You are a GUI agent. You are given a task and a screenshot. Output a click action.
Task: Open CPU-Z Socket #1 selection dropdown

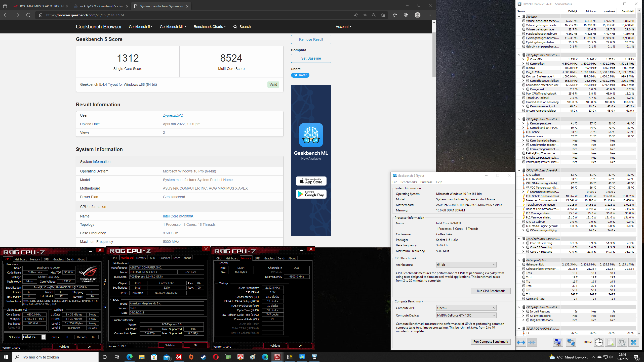(34, 337)
